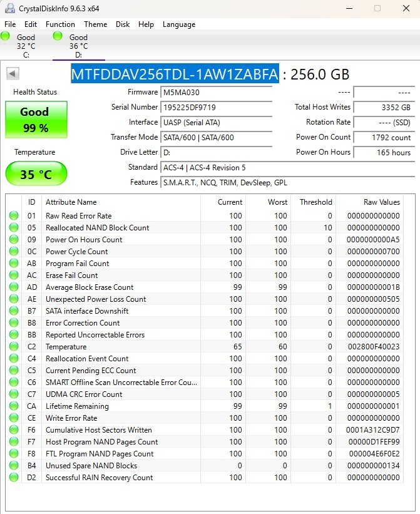Image resolution: width=420 pixels, height=514 pixels.
Task: Click status dot for Lifetime Remaining
Action: [x=14, y=406]
